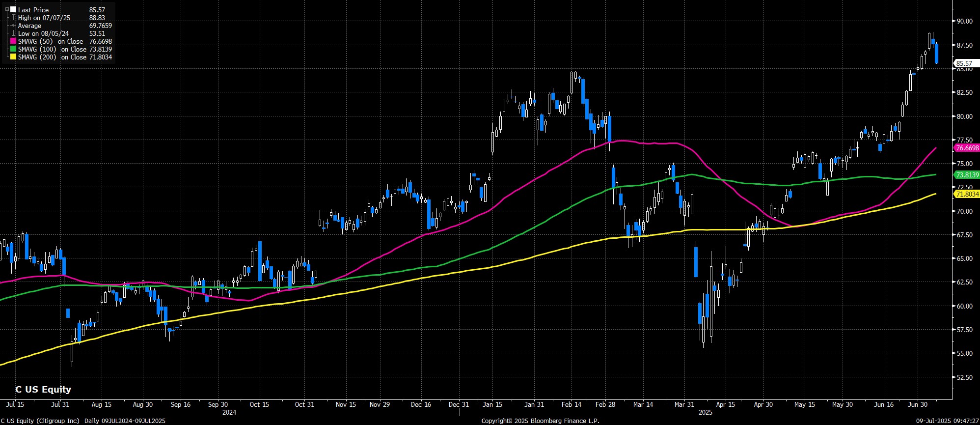The image size is (980, 425).
Task: Click the Bloomberg Finance L.P. copyright text
Action: pos(540,421)
